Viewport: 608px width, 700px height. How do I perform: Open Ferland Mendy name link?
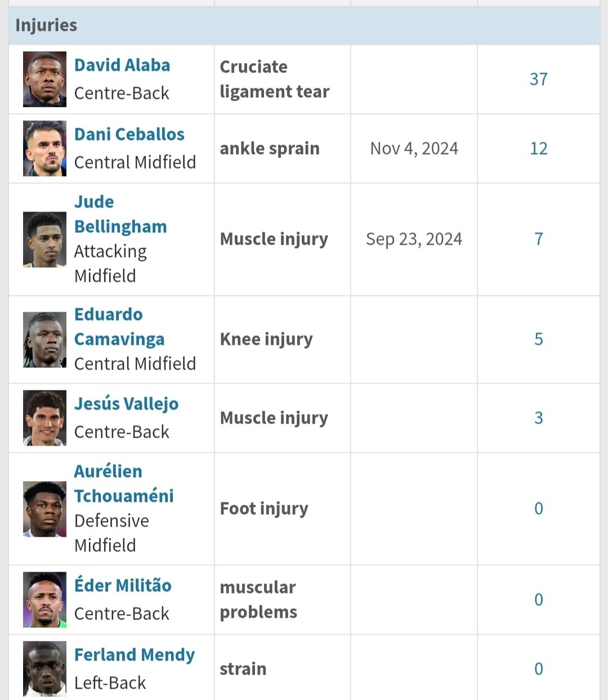[x=135, y=655]
